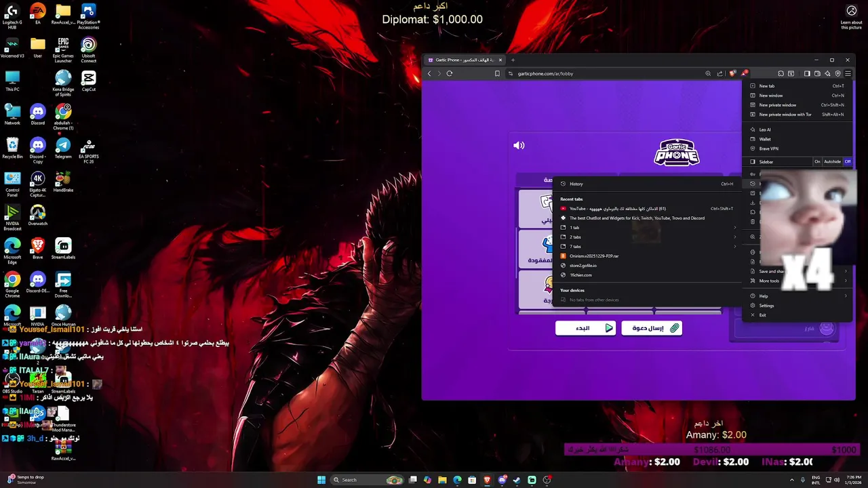
Task: Click the zoom magnifier in the address bar
Action: tap(708, 73)
